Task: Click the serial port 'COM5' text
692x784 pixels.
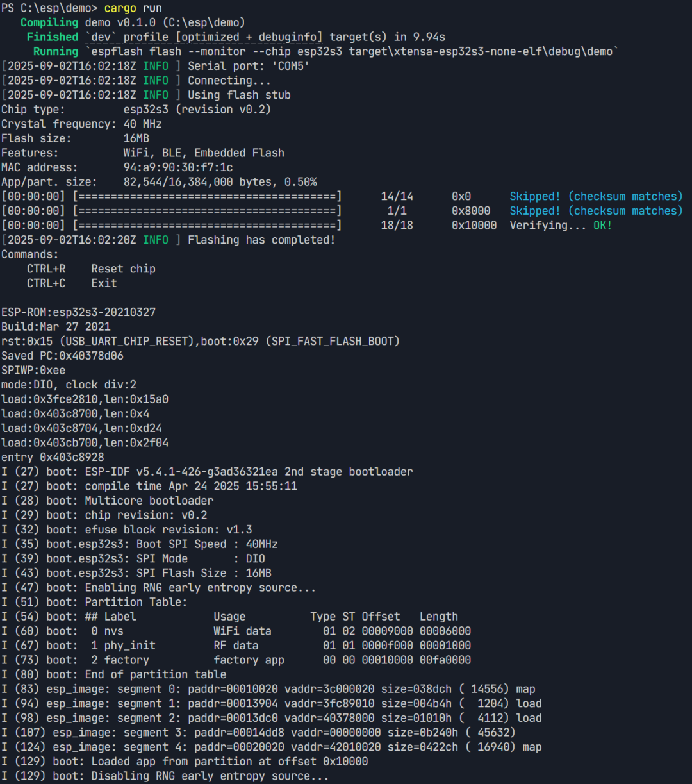Action: (x=290, y=66)
